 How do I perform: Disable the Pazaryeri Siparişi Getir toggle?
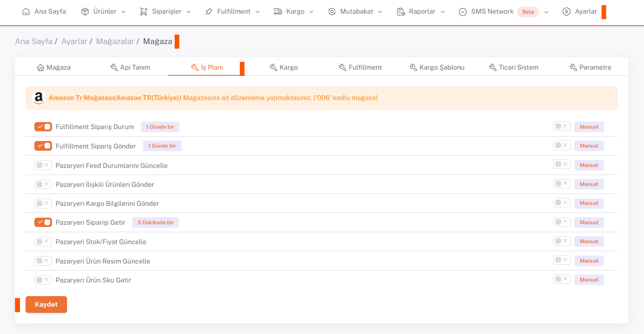coord(43,223)
